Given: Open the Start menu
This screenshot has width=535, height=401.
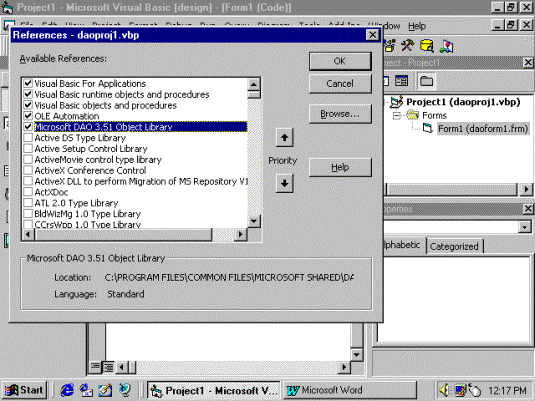Looking at the screenshot, I should coord(24,390).
